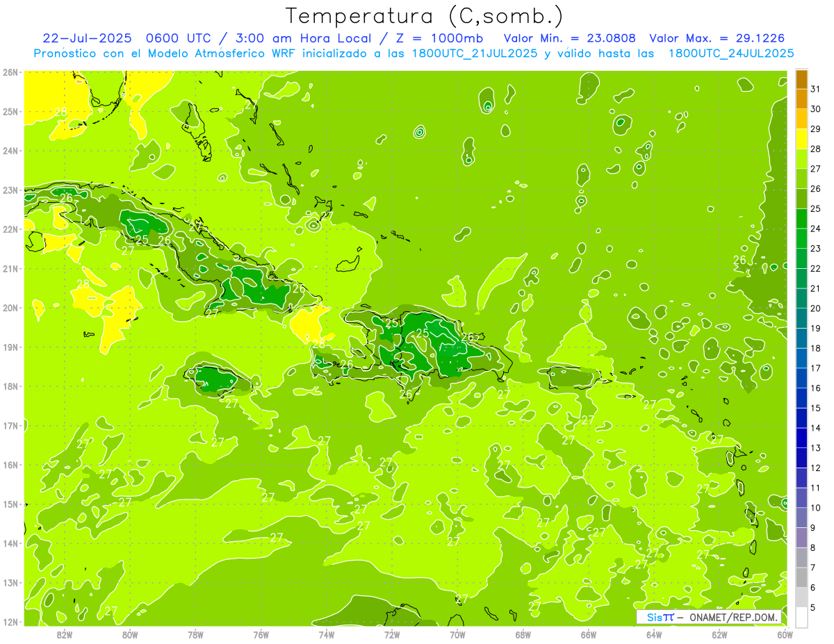This screenshot has height=644, width=834.
Task: Click the yellow legend swatch between 28 and 29
Action: [x=801, y=139]
